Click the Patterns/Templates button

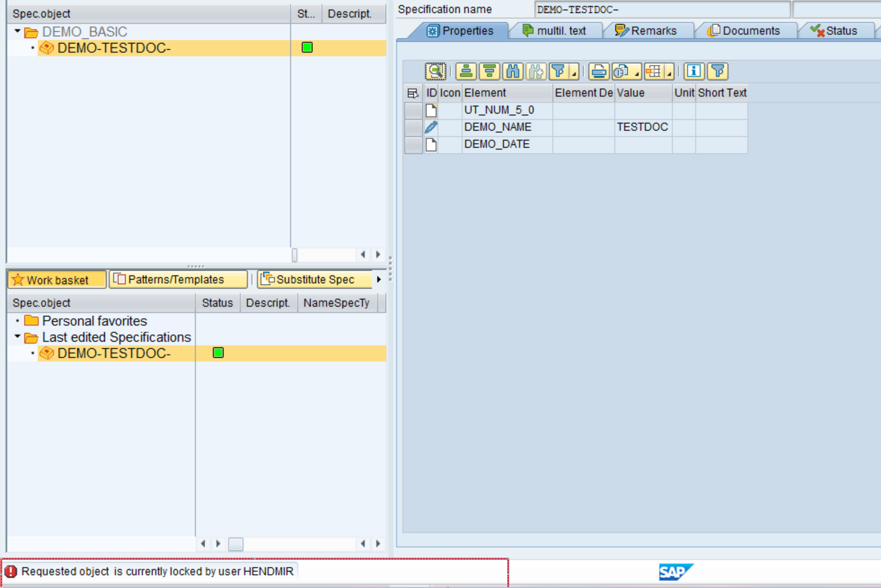[x=178, y=279]
